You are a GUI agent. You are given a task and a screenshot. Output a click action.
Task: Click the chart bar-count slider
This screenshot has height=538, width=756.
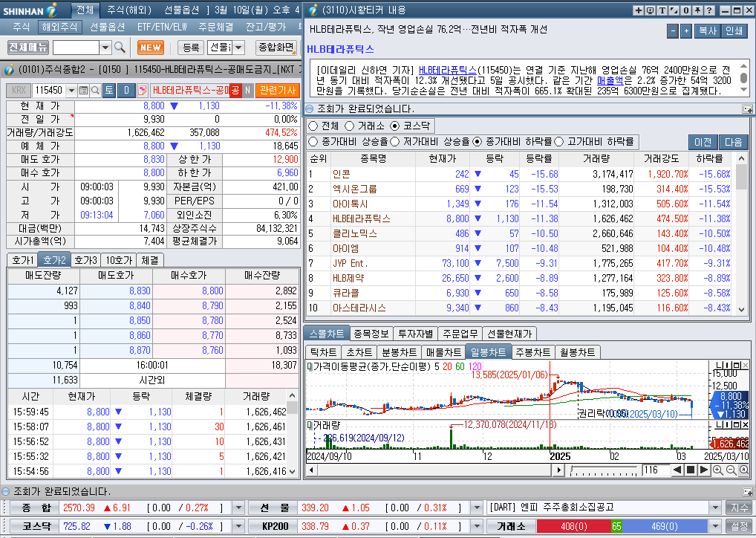(604, 470)
